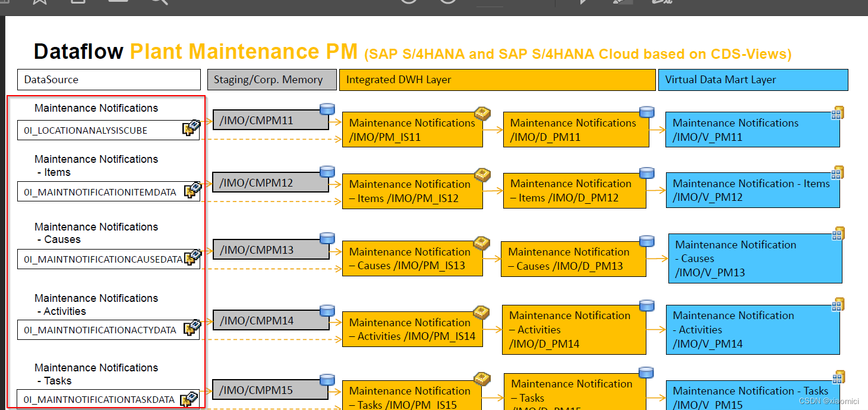The image size is (868, 410).
Task: Click the database cylinder icon on /IMO/CMPM13
Action: point(327,238)
